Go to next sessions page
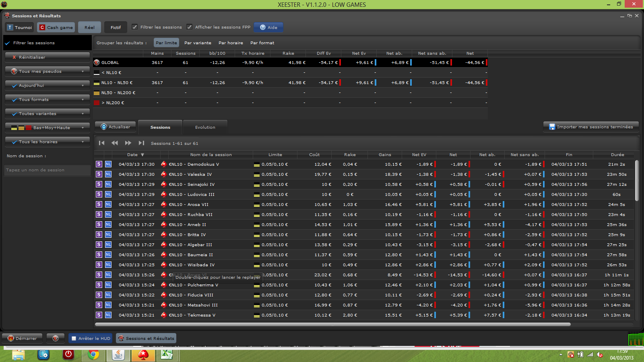Viewport: 644px width, 362px height. tap(128, 143)
